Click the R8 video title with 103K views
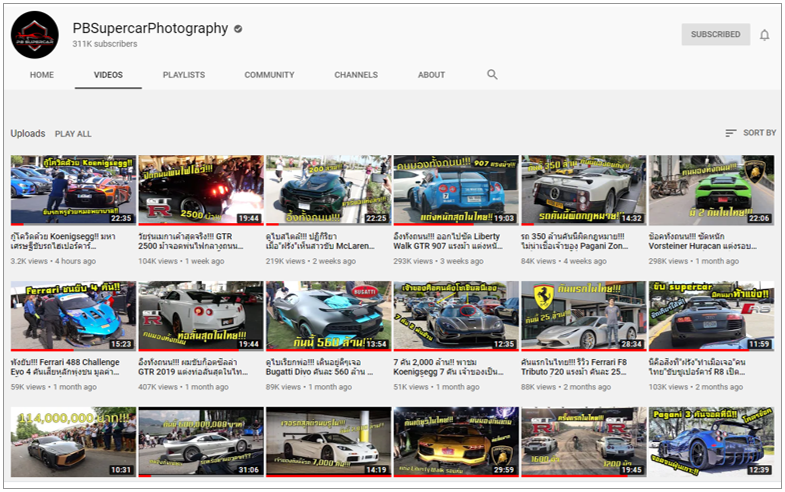Image resolution: width=785 pixels, height=492 pixels. [x=697, y=367]
